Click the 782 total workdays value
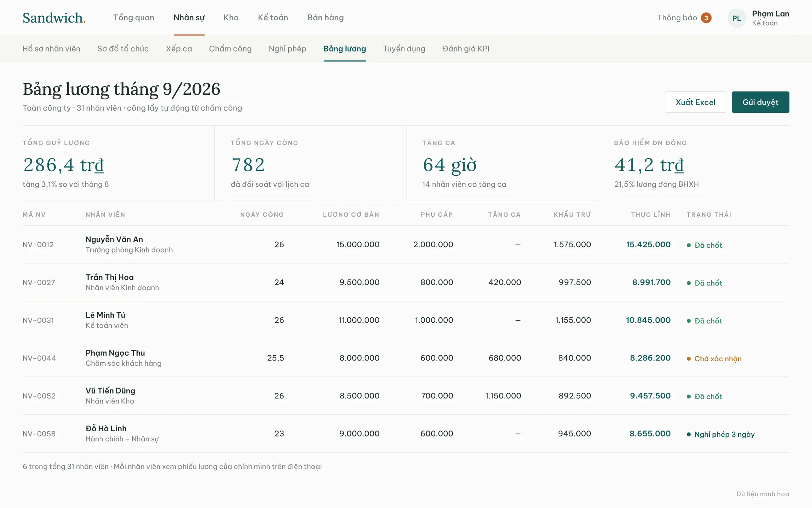 tap(248, 165)
